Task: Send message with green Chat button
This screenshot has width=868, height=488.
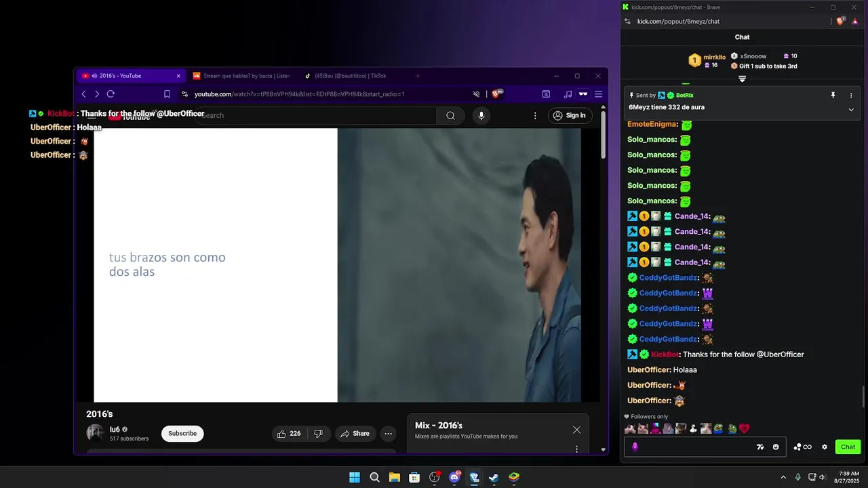Action: point(848,447)
